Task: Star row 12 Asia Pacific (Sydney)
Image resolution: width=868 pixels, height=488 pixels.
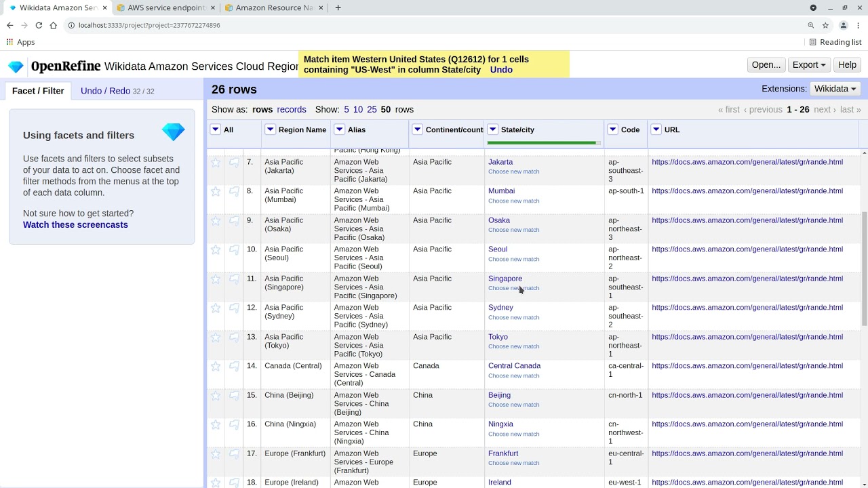Action: (x=216, y=308)
